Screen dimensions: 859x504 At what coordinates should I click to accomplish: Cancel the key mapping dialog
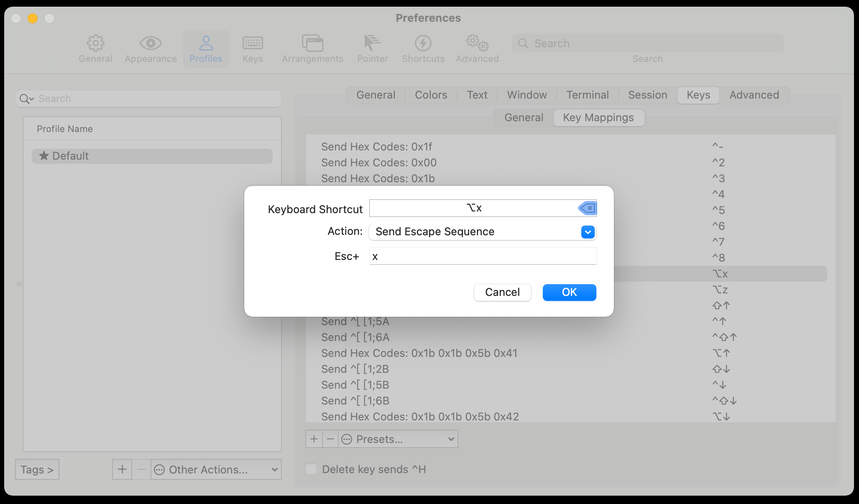[502, 292]
